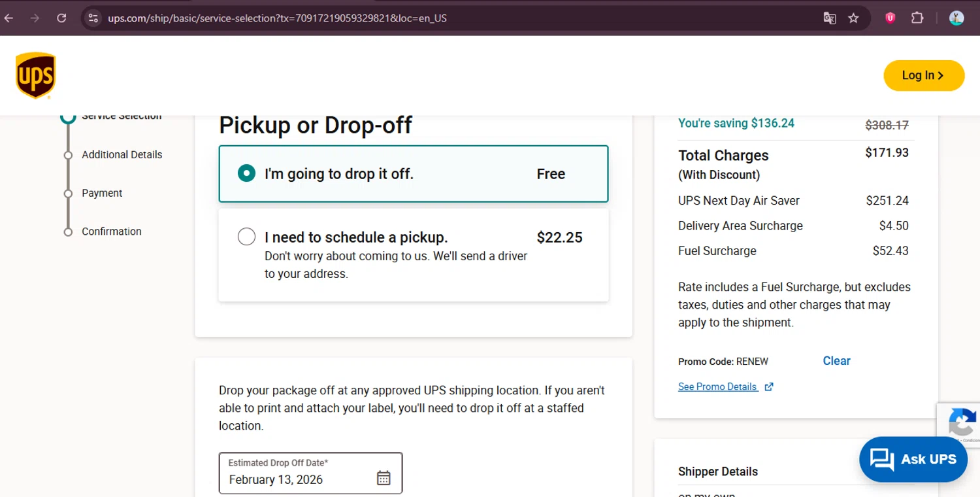The height and width of the screenshot is (497, 980).
Task: Open calendar picker for drop off date
Action: click(x=384, y=478)
